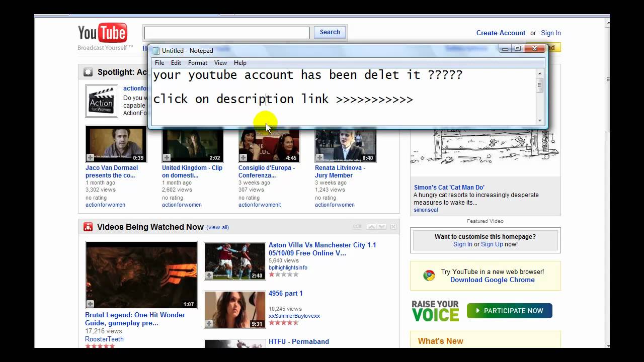Open the Action for Women channel icon
This screenshot has height=362, width=644.
pyautogui.click(x=102, y=101)
